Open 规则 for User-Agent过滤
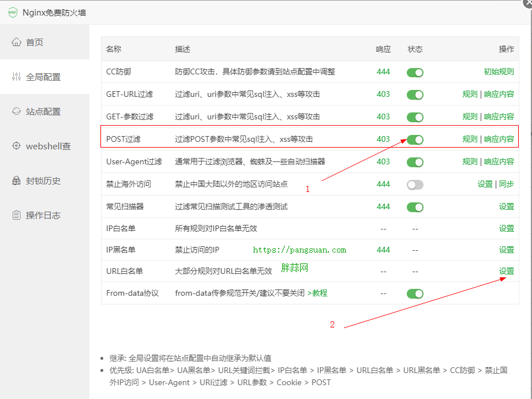 tap(470, 161)
